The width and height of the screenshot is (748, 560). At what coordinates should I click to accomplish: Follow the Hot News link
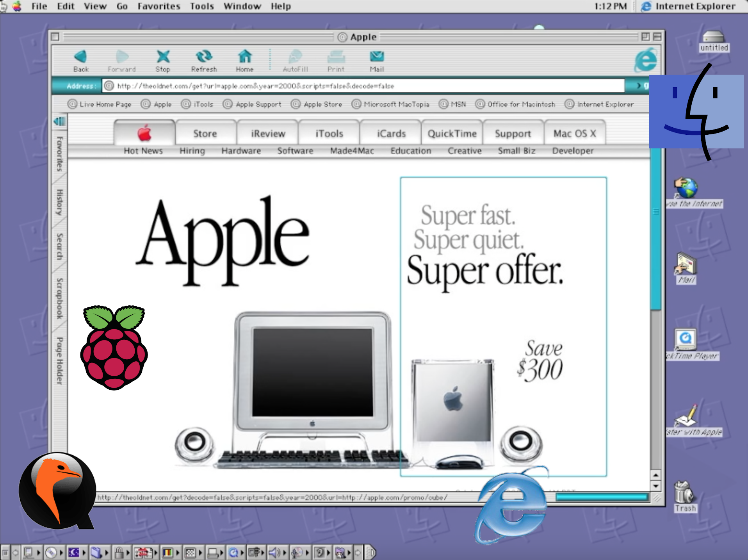143,151
